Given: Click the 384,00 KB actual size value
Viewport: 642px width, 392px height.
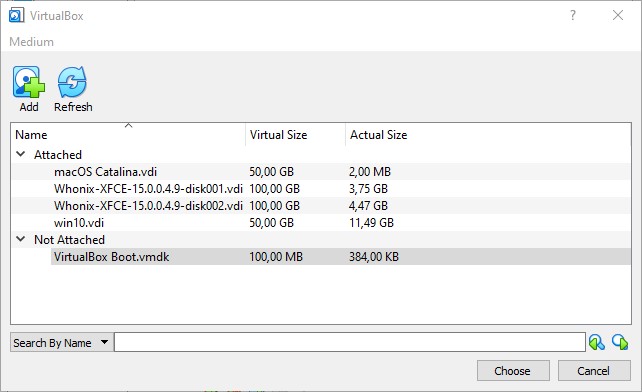Looking at the screenshot, I should point(373,256).
